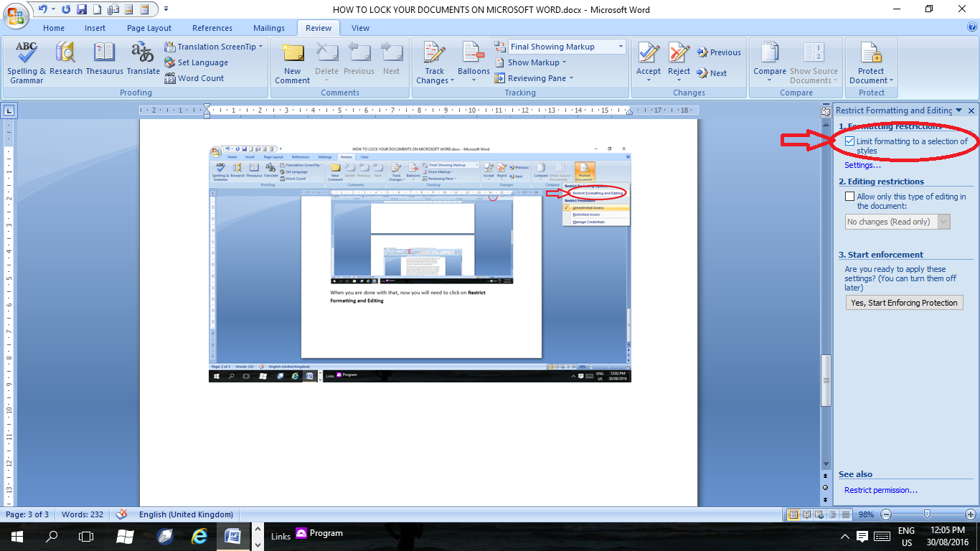Open Internet Explorer from the taskbar
This screenshot has height=551, width=980.
(199, 536)
